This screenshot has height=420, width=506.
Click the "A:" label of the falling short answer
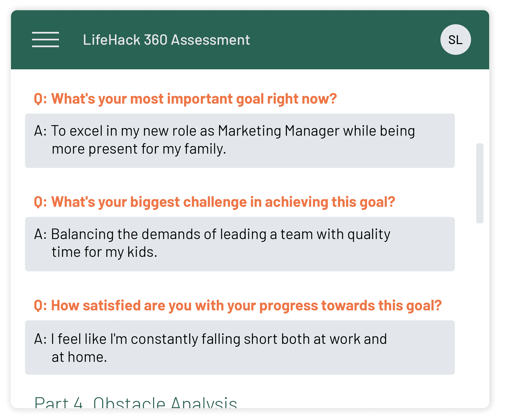click(x=40, y=339)
